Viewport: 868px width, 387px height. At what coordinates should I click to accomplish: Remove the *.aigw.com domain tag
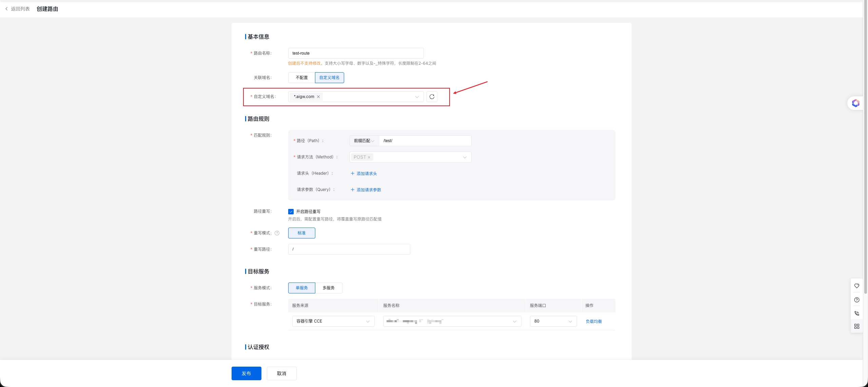(318, 97)
